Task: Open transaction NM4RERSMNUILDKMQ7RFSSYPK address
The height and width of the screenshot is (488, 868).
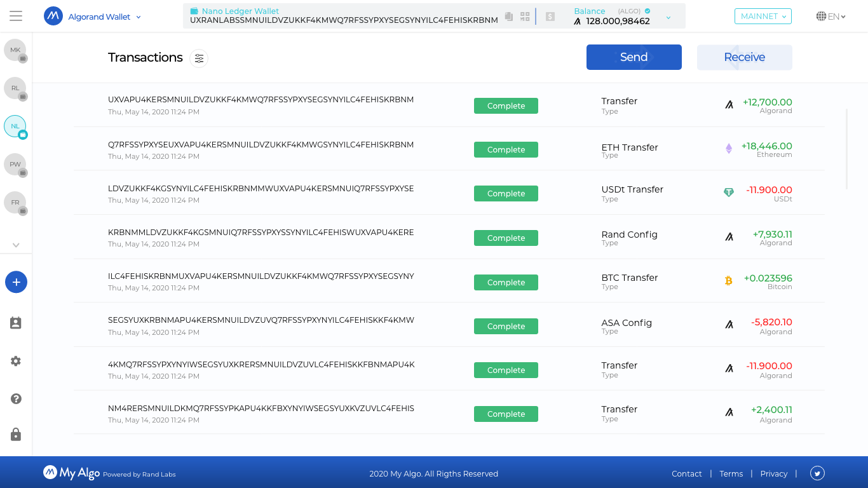Action: [261, 409]
